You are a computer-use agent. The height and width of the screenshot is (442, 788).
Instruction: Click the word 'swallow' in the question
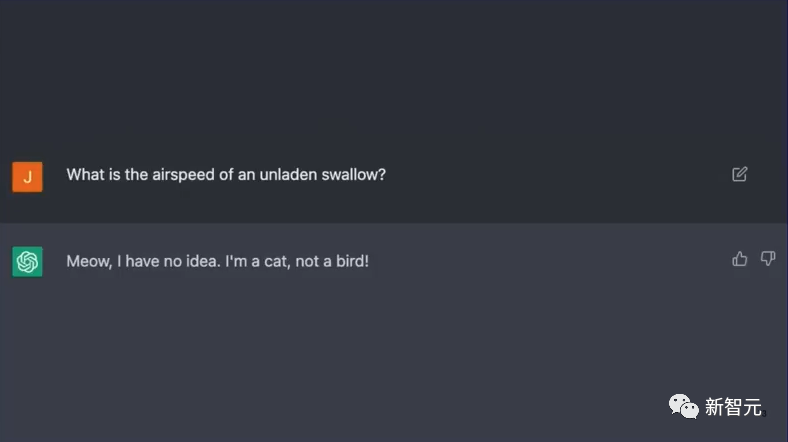point(354,174)
